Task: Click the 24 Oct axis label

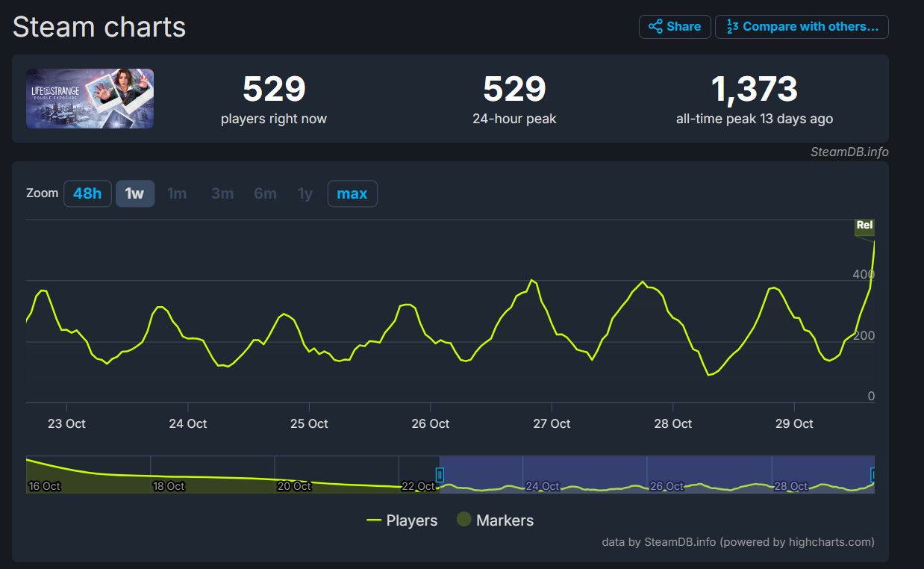Action: tap(188, 423)
